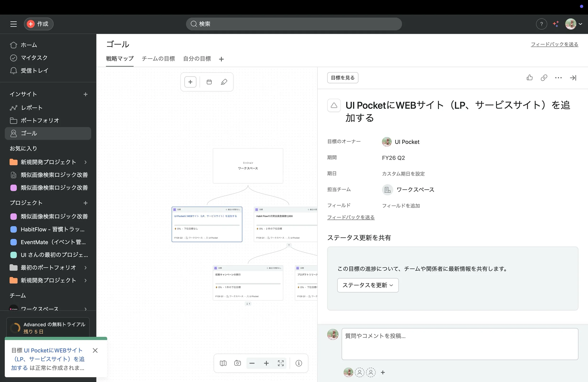This screenshot has width=588, height=382.
Task: Expand the ↓1 sub-goal indicator
Action: click(x=248, y=304)
